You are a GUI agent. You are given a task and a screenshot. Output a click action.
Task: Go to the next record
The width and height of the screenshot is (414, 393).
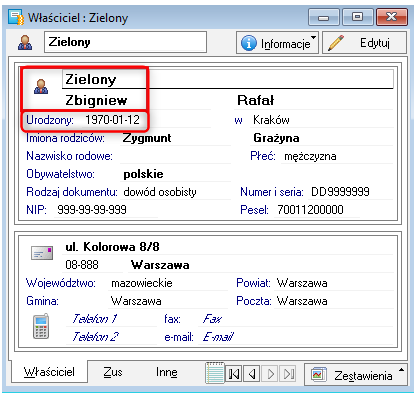pyautogui.click(x=270, y=374)
